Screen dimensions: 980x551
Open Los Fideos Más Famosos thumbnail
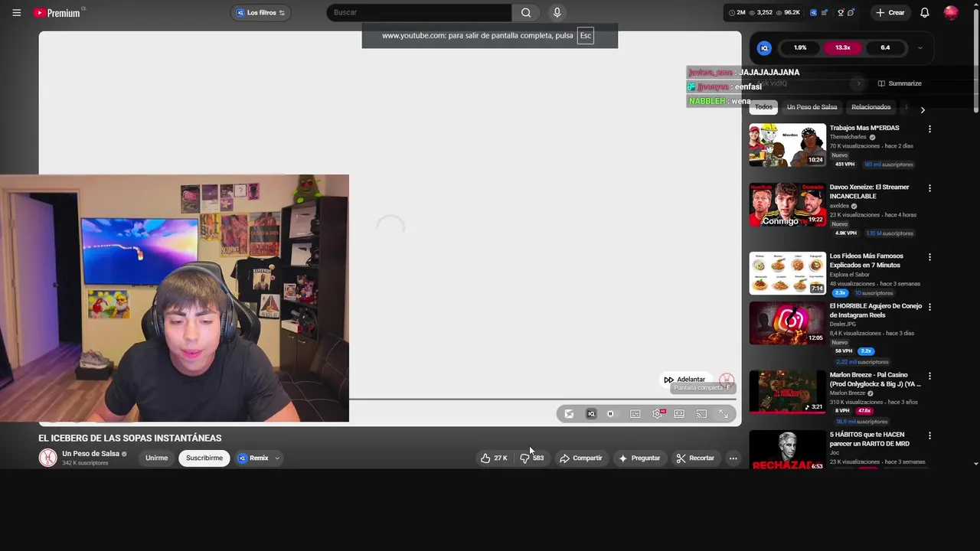click(x=787, y=273)
